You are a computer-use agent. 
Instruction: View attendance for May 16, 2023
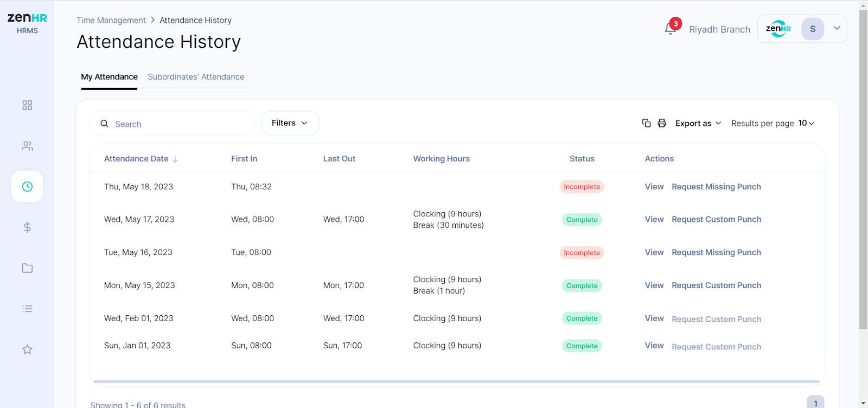click(x=654, y=252)
